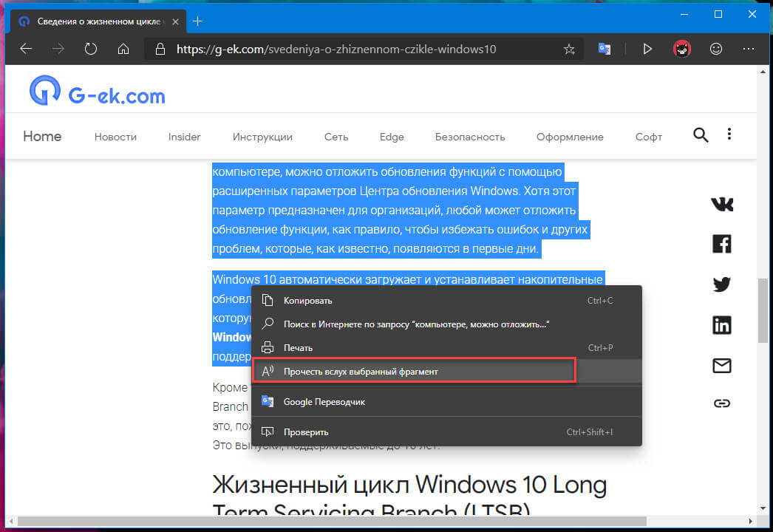Open the 'Инструкции' section

coord(262,137)
